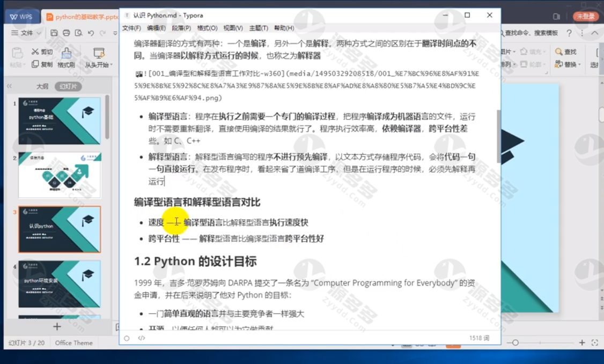Select slide 4 python环境安装 thumbnail
Viewport: 604px width, 364px height.
point(60,284)
